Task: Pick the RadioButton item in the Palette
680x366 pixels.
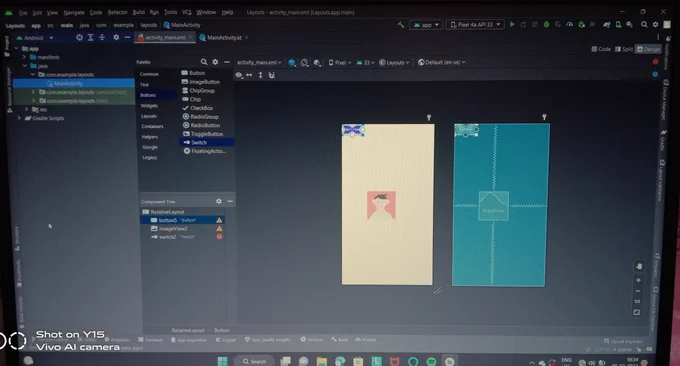Action: click(x=202, y=125)
